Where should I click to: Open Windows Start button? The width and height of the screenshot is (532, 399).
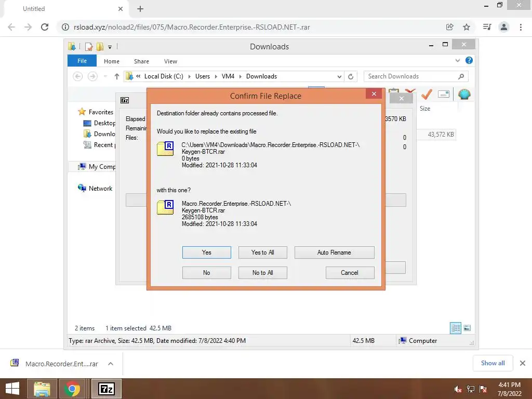tap(12, 389)
